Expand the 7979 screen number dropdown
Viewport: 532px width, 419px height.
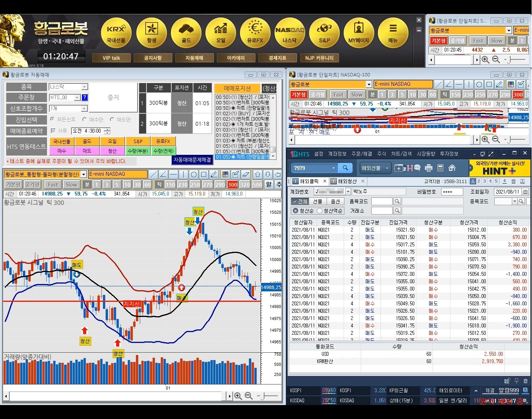click(x=333, y=168)
